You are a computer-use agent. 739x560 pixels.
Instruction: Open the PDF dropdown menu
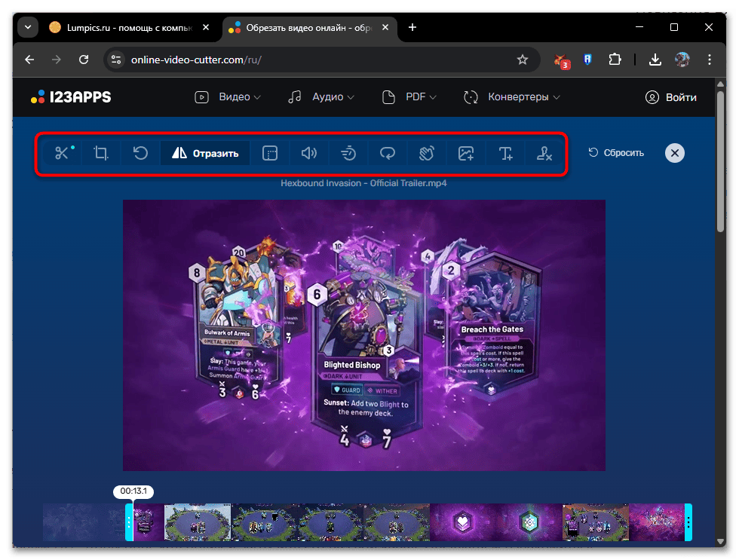pyautogui.click(x=409, y=97)
